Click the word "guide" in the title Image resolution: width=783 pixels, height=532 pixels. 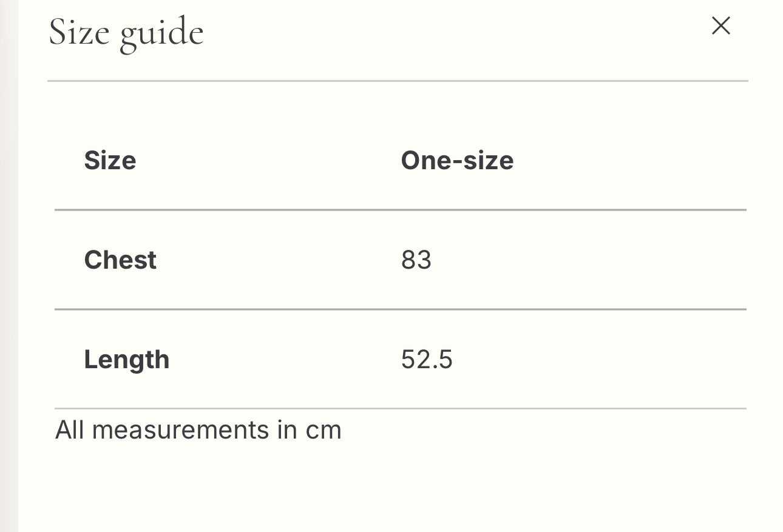[x=161, y=35]
